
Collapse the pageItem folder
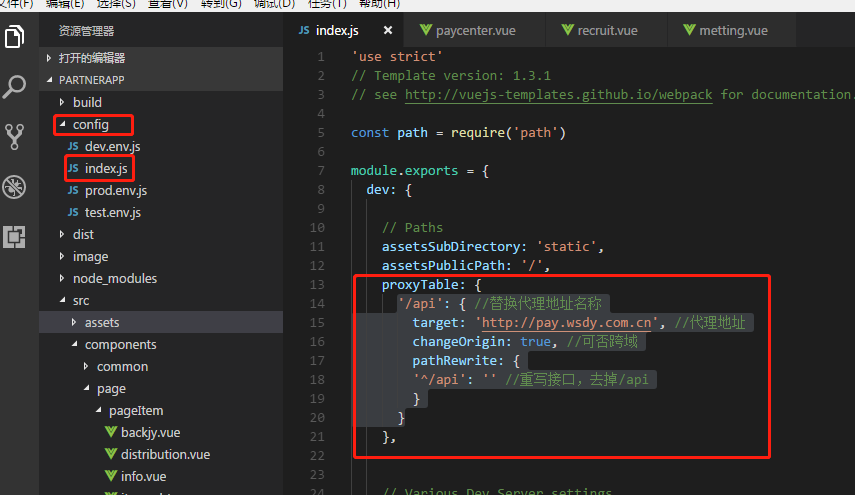(x=162, y=411)
